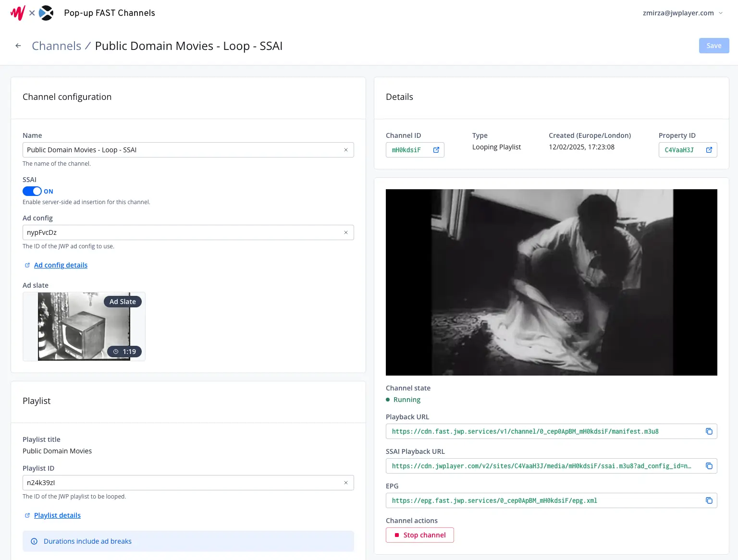
Task: Clear the Playlist ID field
Action: 346,483
